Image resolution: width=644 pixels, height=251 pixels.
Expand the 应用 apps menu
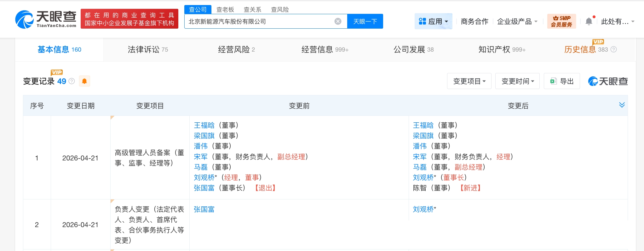(433, 21)
